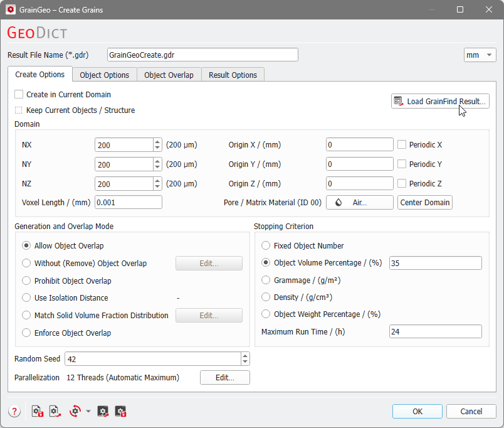
Task: Select Enforce Object Overlap
Action: (26, 333)
